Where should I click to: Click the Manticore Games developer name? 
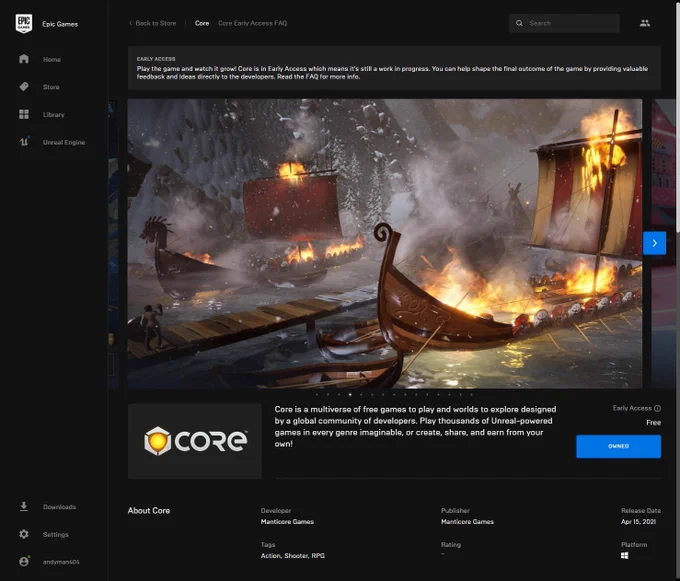(x=287, y=522)
